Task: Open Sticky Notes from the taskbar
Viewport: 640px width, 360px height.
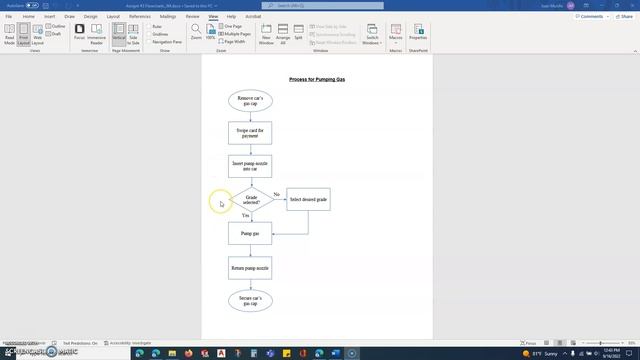Action: pos(287,353)
